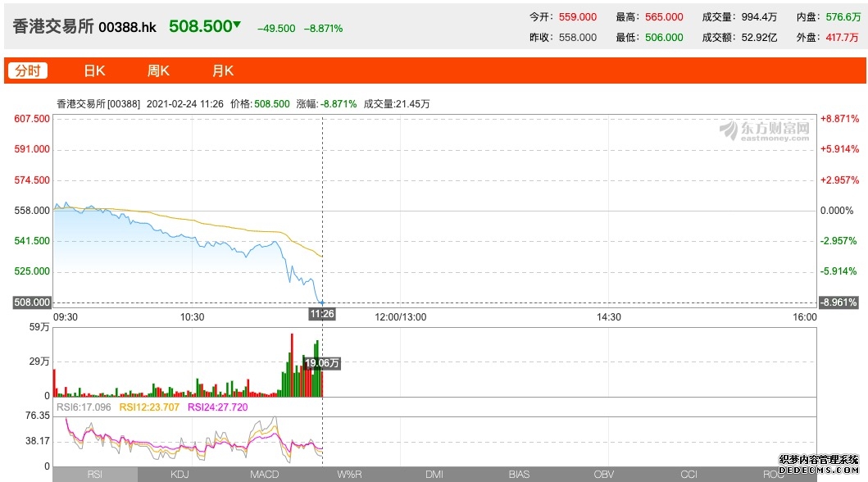
Task: Click the 成交量 994.4万 volume value
Action: coord(759,17)
